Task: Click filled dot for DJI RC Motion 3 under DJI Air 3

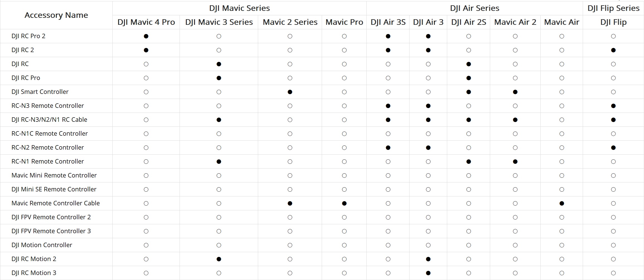Action: click(x=428, y=273)
